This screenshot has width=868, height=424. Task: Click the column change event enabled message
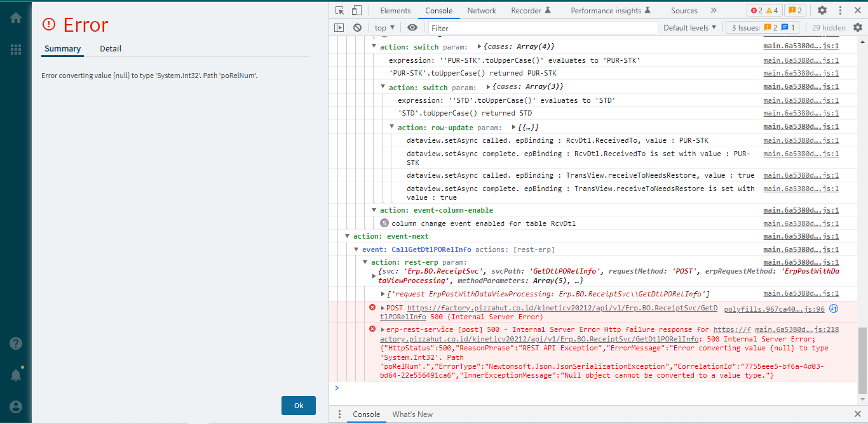(x=482, y=223)
